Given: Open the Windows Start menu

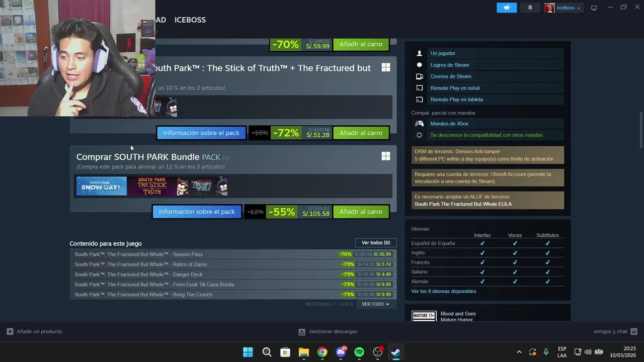Looking at the screenshot, I should (x=248, y=352).
